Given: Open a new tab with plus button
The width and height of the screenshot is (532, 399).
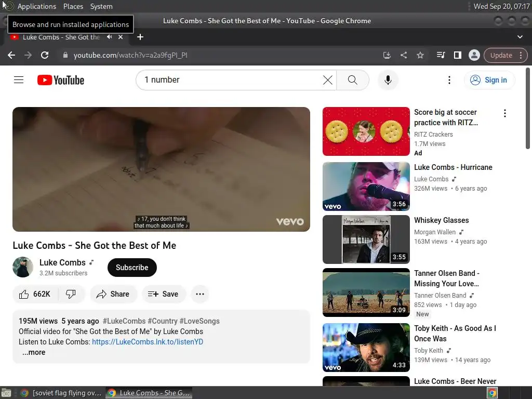Looking at the screenshot, I should pos(140,37).
